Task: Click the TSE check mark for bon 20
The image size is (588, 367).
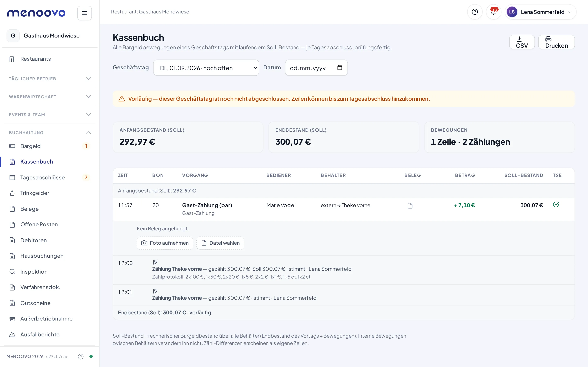Action: pos(556,205)
